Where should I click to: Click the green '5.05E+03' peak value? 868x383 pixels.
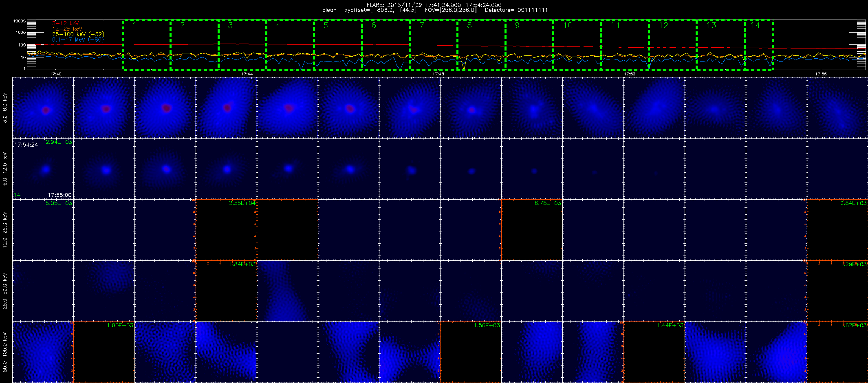59,203
